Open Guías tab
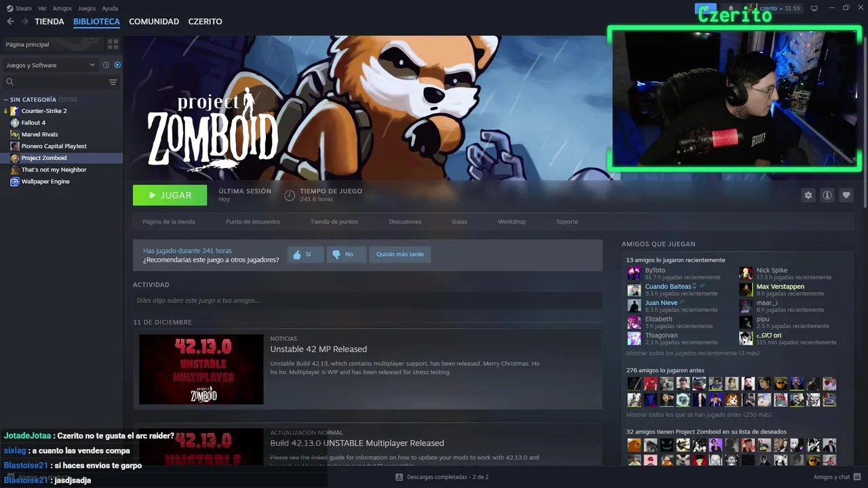 coord(459,222)
